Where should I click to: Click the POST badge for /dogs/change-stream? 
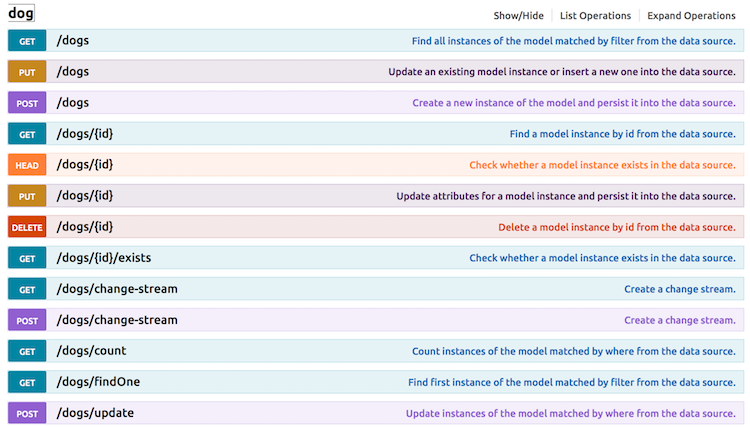(27, 320)
